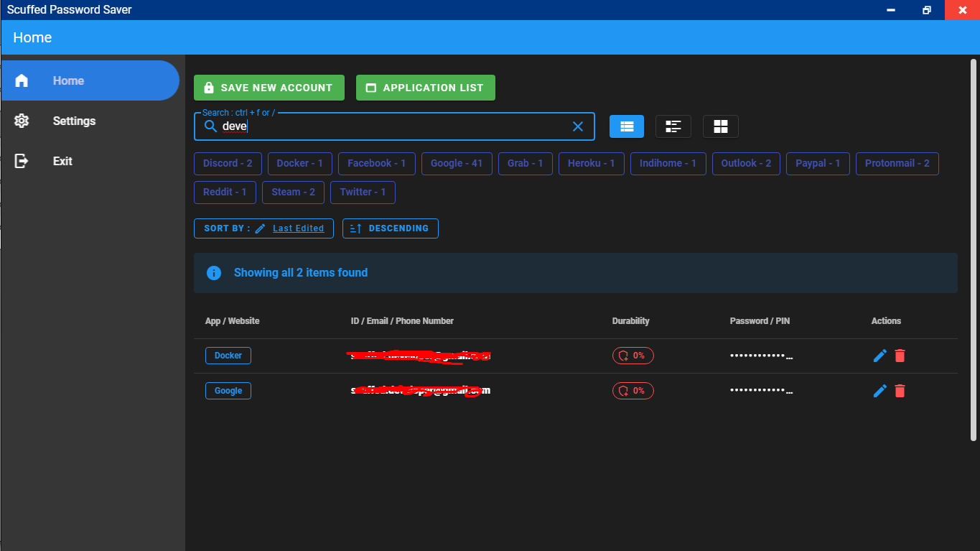Delete the Docker account with trash icon

pos(900,356)
